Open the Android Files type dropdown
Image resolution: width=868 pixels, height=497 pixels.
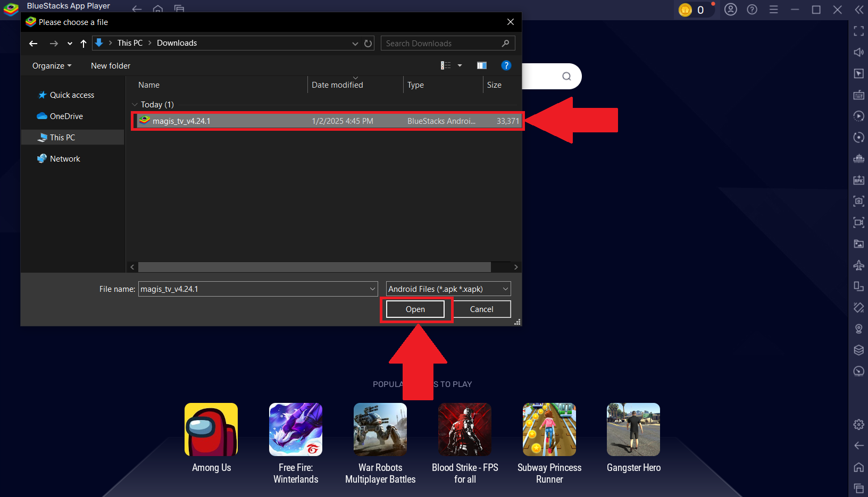448,289
